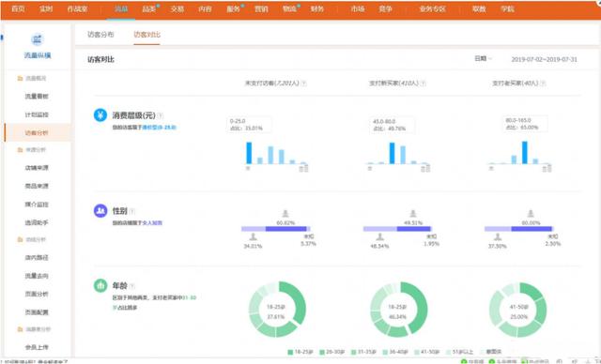Open 物流 in top navigation
This screenshot has height=364, width=601.
tap(289, 8)
